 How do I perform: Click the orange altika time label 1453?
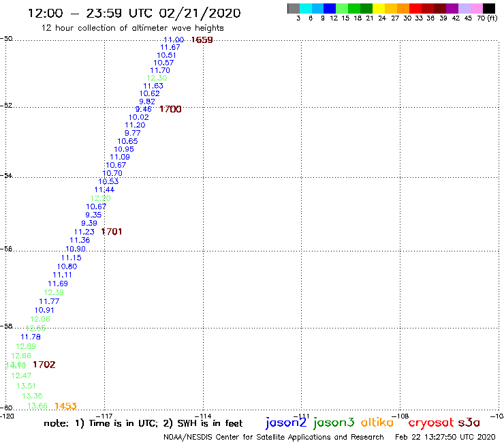pyautogui.click(x=65, y=406)
